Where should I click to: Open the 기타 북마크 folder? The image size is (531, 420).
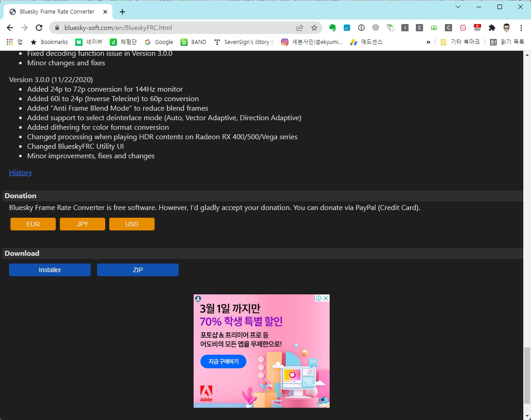tap(460, 42)
